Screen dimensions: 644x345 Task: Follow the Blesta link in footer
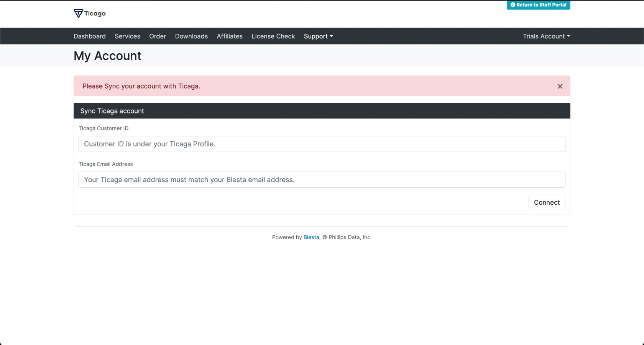pos(311,237)
